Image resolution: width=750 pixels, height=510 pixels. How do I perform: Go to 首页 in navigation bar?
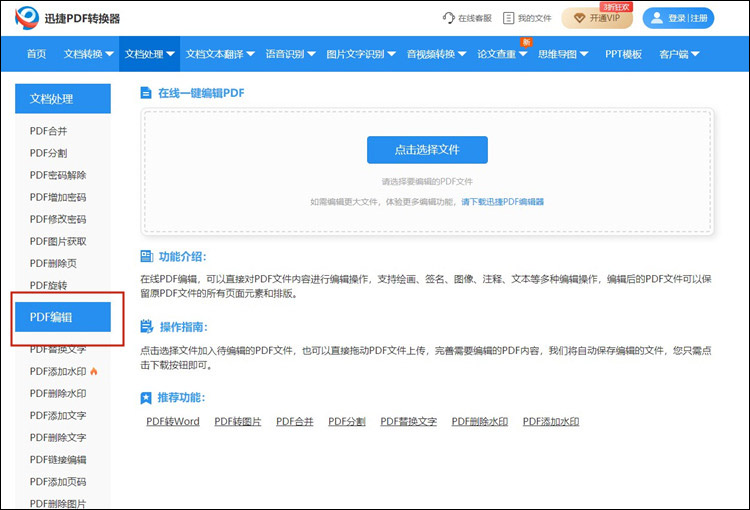click(36, 54)
